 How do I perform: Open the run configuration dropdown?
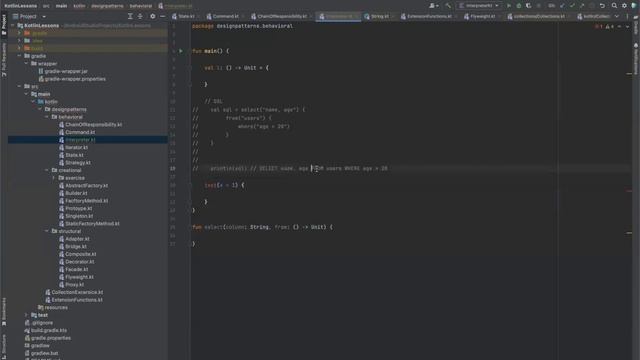point(479,6)
